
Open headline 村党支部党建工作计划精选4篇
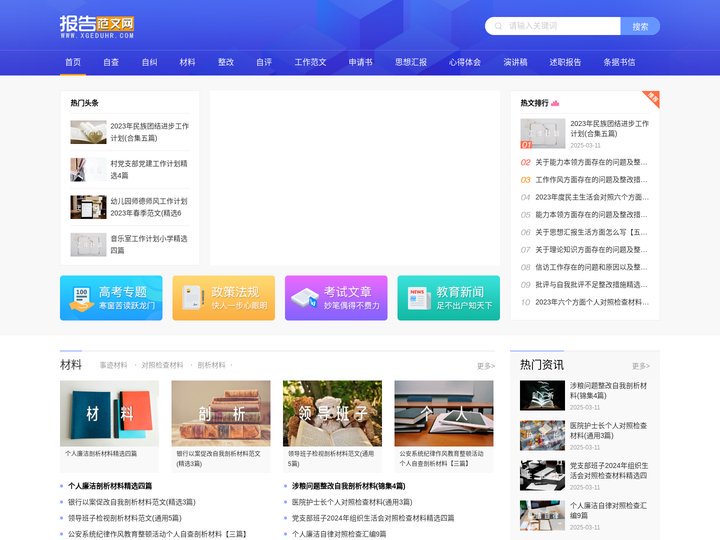[x=149, y=169]
